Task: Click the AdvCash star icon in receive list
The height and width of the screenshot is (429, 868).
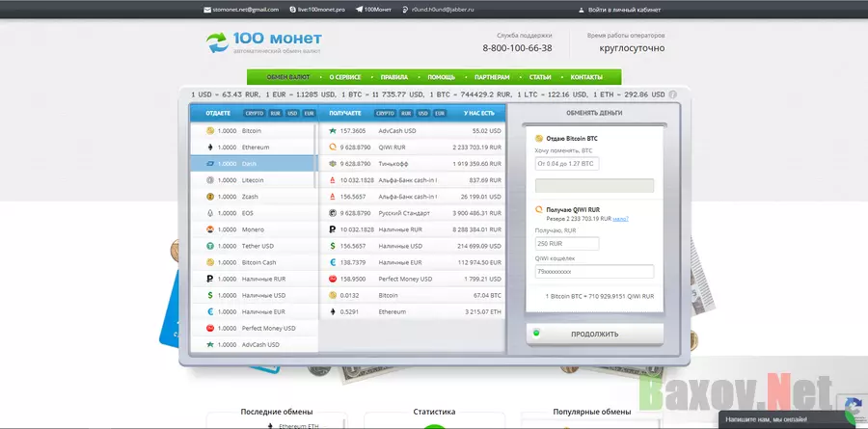Action: [333, 131]
